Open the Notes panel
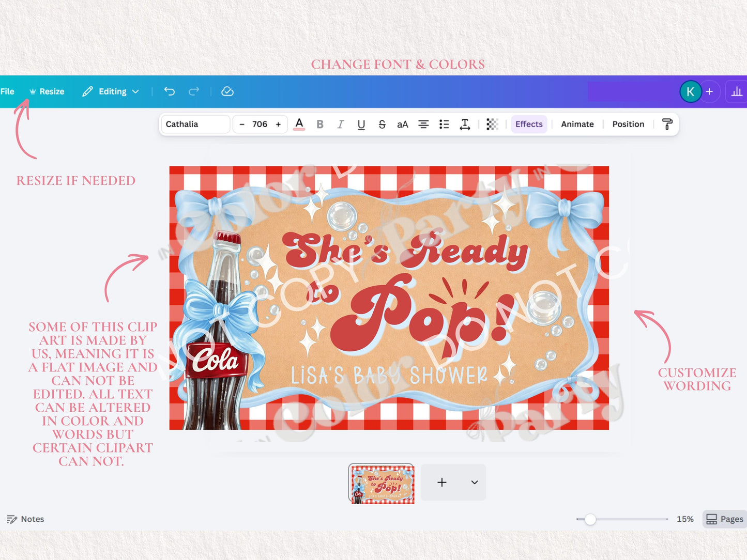Image resolution: width=747 pixels, height=560 pixels. [x=25, y=519]
